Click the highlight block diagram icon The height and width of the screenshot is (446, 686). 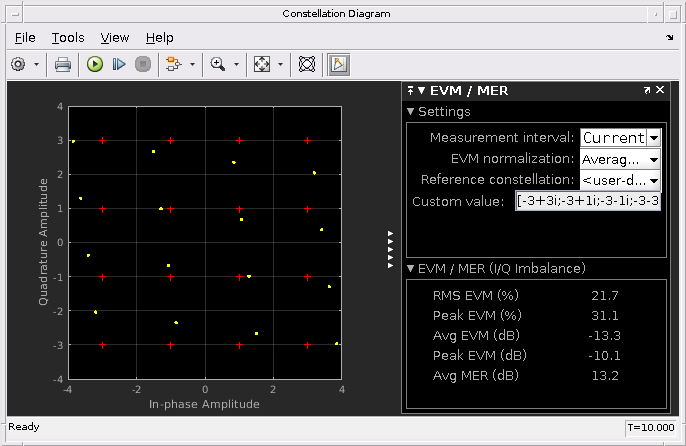click(x=174, y=64)
